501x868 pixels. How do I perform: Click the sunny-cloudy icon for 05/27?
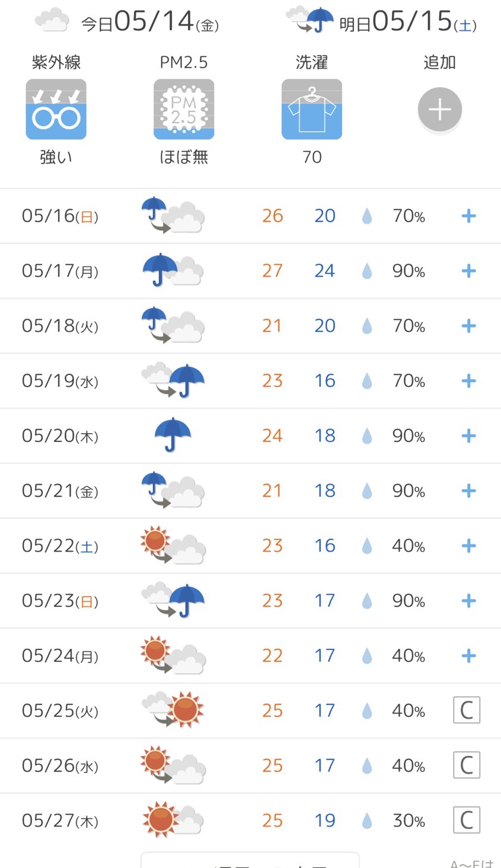point(173,820)
